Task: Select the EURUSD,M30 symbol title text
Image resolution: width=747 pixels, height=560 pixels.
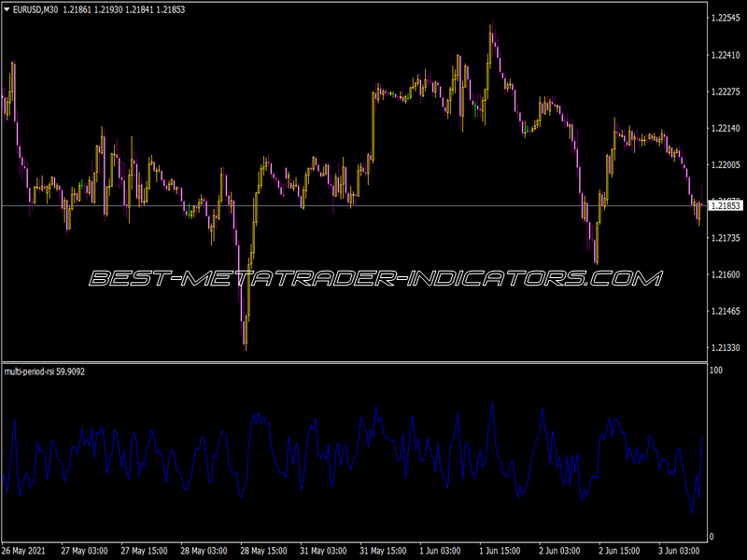Action: [35, 9]
